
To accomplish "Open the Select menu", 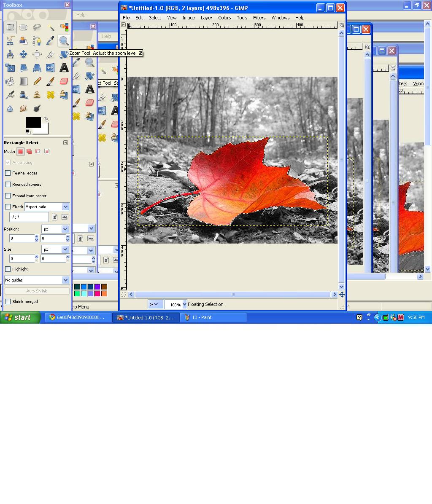I will (155, 18).
